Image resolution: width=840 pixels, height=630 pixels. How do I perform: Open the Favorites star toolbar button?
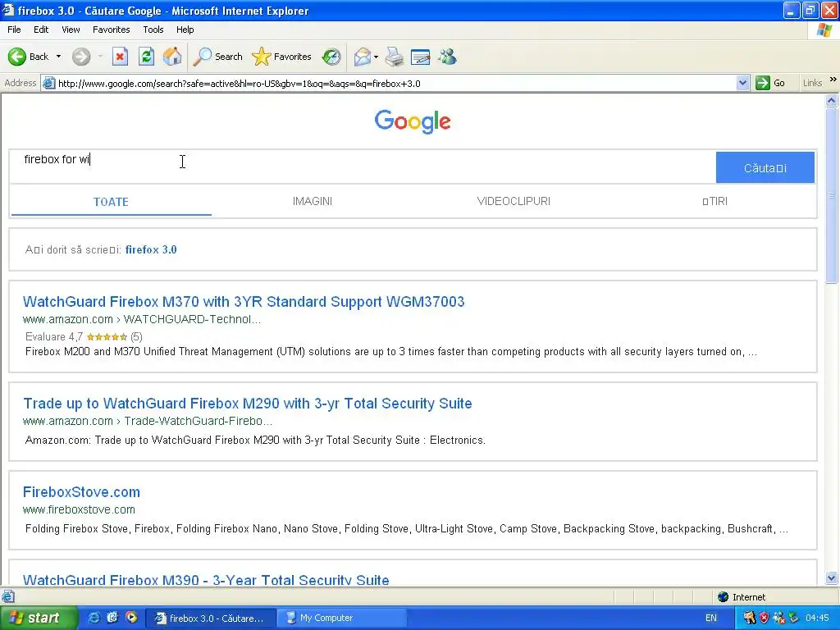282,57
